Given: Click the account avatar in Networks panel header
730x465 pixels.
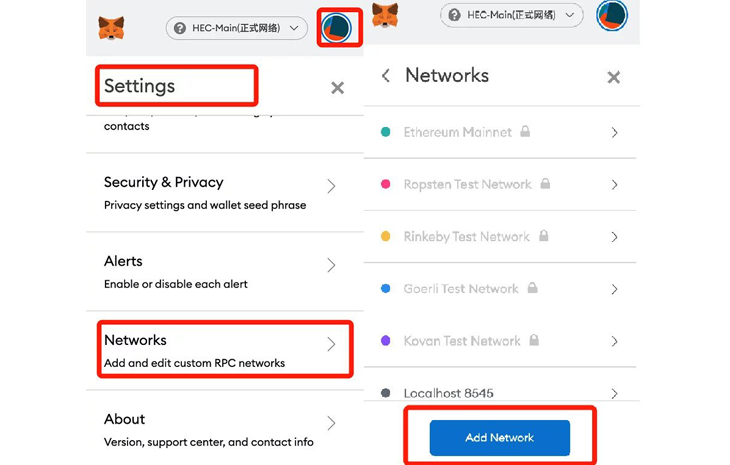Looking at the screenshot, I should (612, 15).
